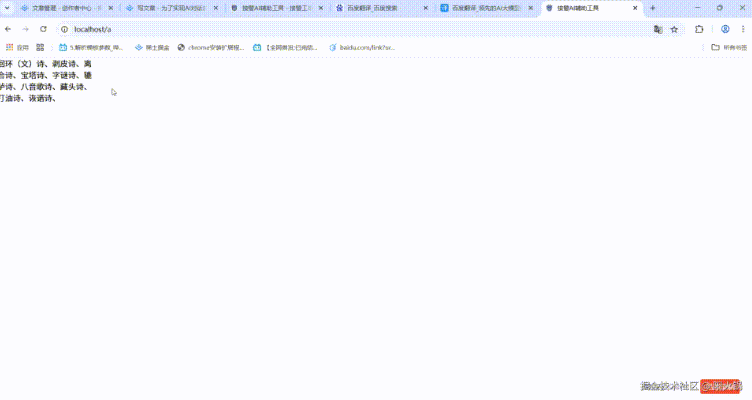Click the translate page icon
This screenshot has width=752, height=400.
[x=658, y=29]
